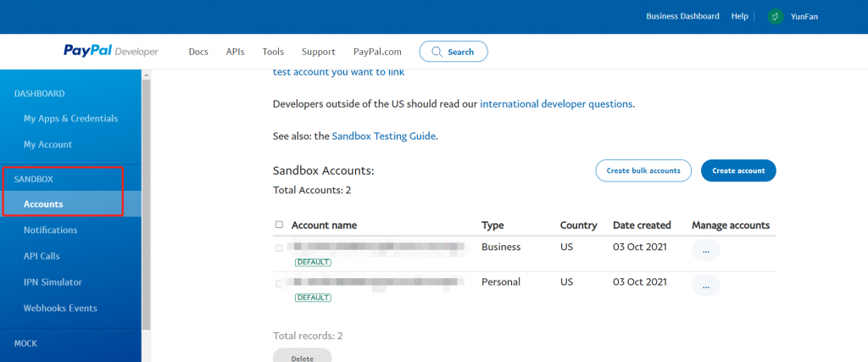The image size is (868, 362).
Task: Open My Apps & Credentials
Action: pos(70,119)
